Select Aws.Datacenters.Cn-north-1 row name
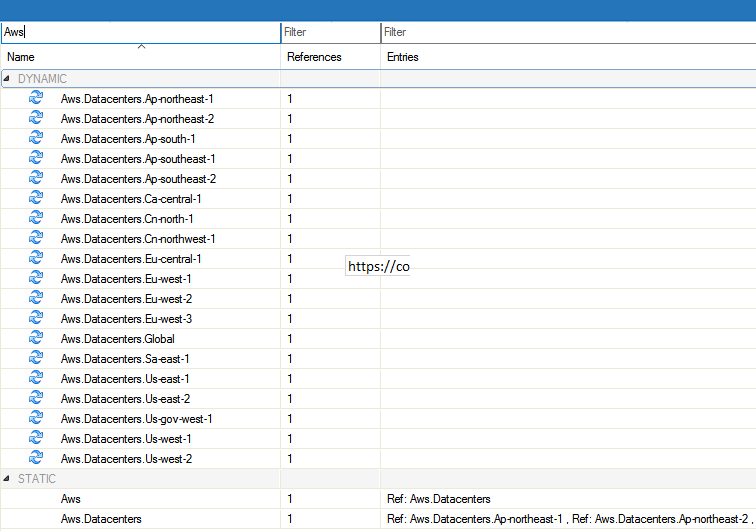Image resolution: width=756 pixels, height=531 pixels. point(127,219)
